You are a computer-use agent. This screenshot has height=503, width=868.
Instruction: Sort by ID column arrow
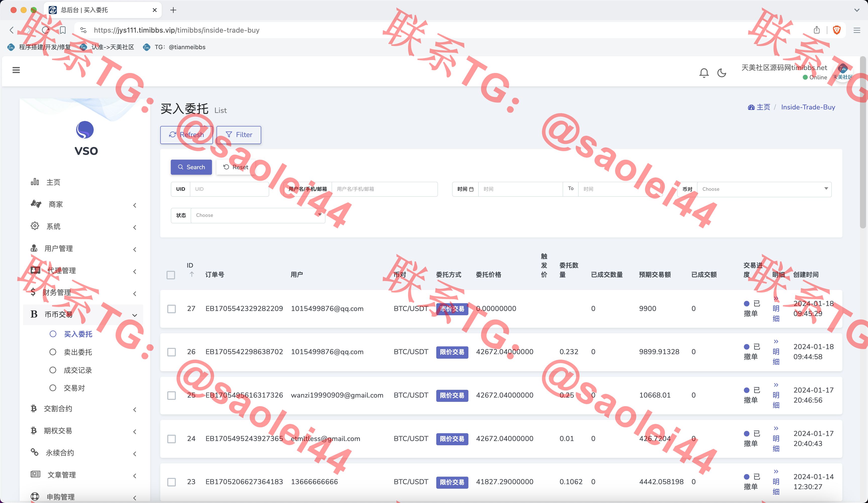[x=192, y=274]
